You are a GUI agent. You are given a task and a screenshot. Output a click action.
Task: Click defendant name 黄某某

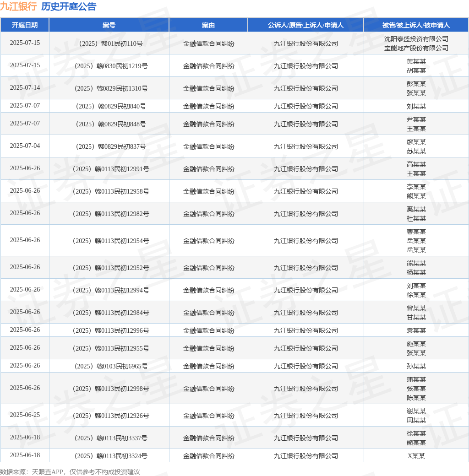click(x=416, y=62)
